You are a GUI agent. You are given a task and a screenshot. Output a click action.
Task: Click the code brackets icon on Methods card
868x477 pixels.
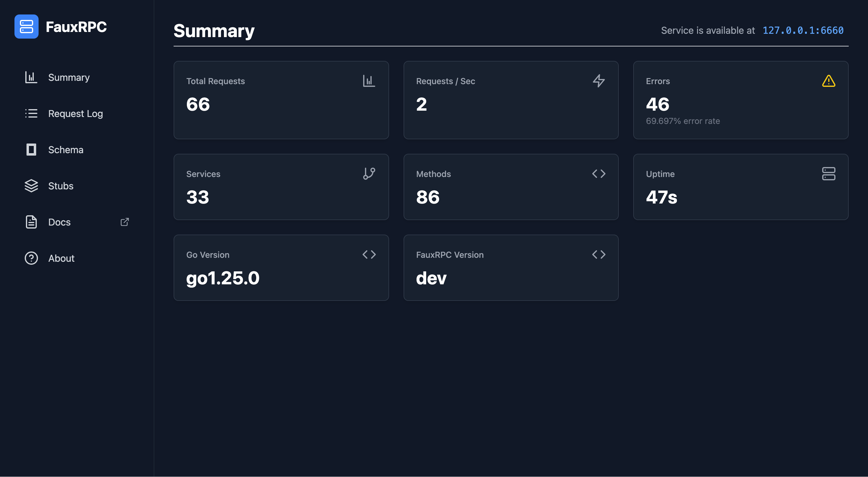pos(599,174)
